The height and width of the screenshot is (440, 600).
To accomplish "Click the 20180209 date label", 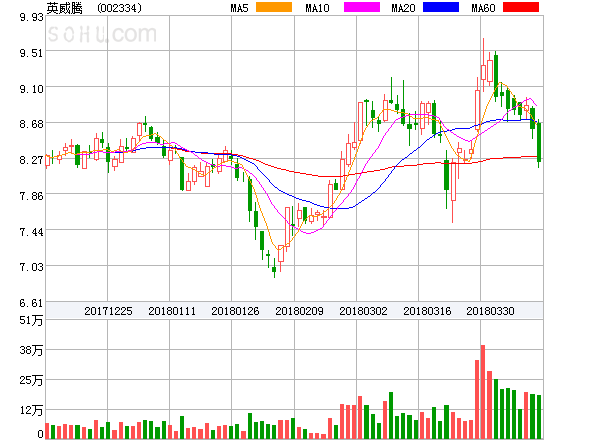I will [299, 311].
